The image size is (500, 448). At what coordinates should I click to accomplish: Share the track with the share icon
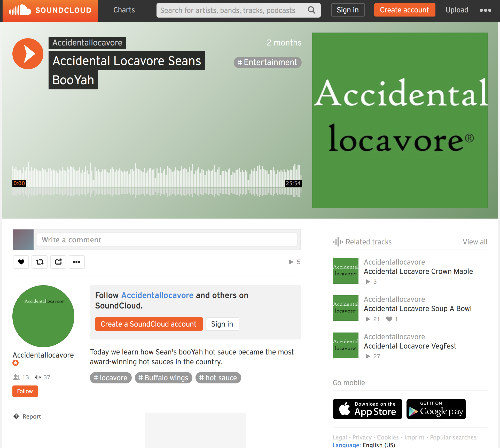(x=58, y=262)
